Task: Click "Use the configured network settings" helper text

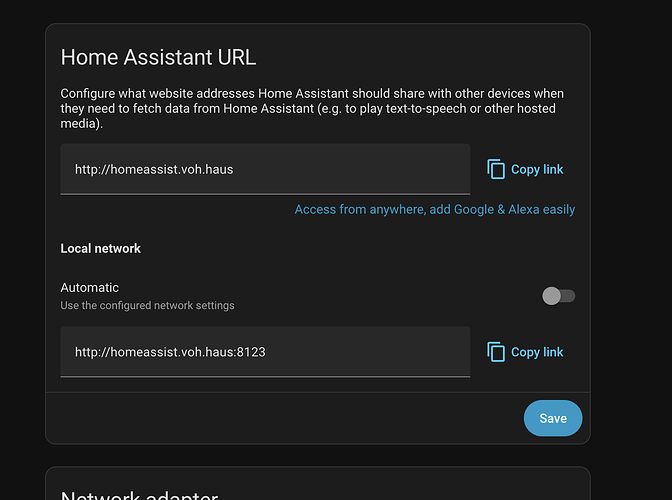Action: pyautogui.click(x=147, y=305)
